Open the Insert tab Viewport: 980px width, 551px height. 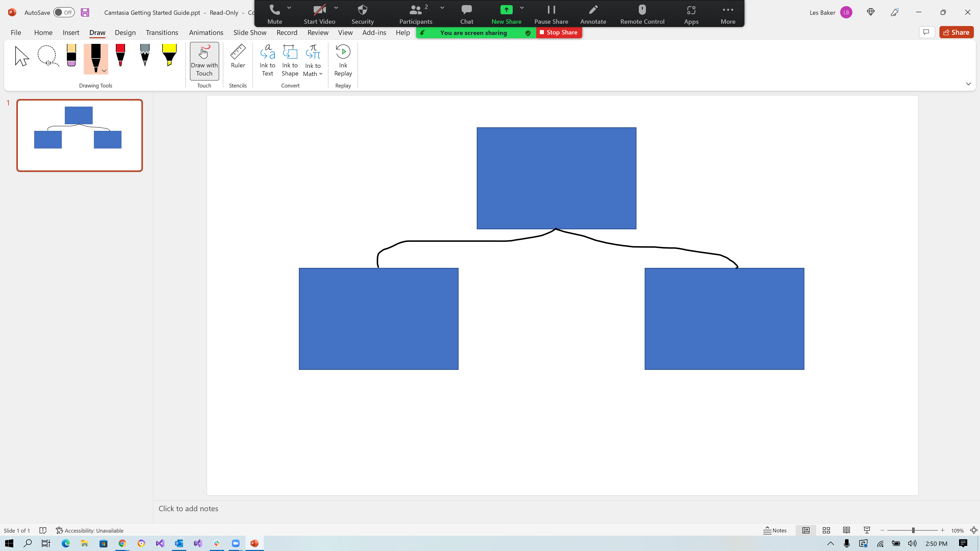point(71,33)
